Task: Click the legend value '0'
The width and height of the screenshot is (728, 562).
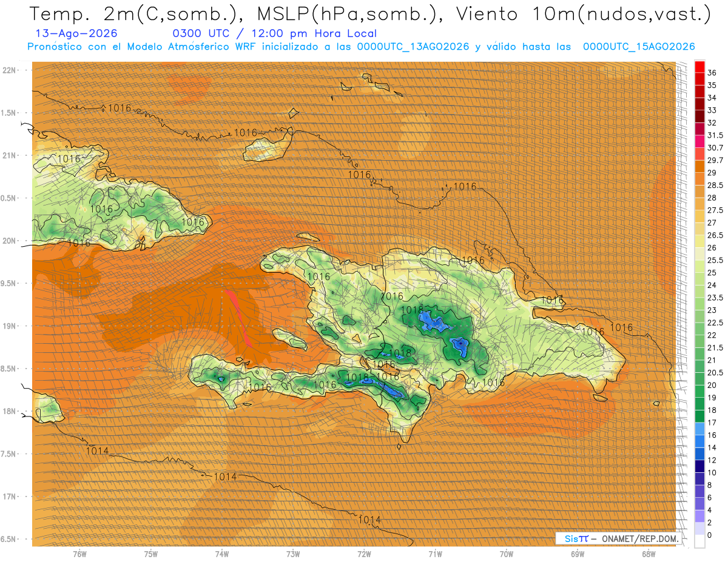Action: [710, 535]
